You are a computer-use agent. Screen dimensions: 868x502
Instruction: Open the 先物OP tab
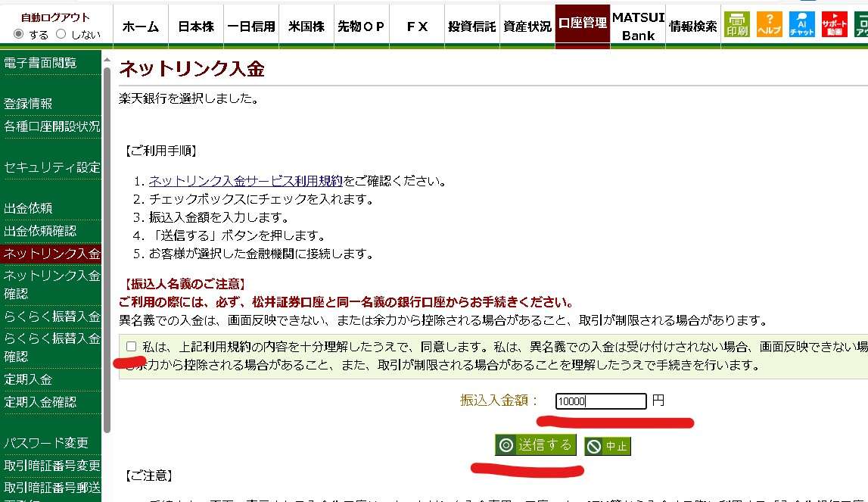362,26
